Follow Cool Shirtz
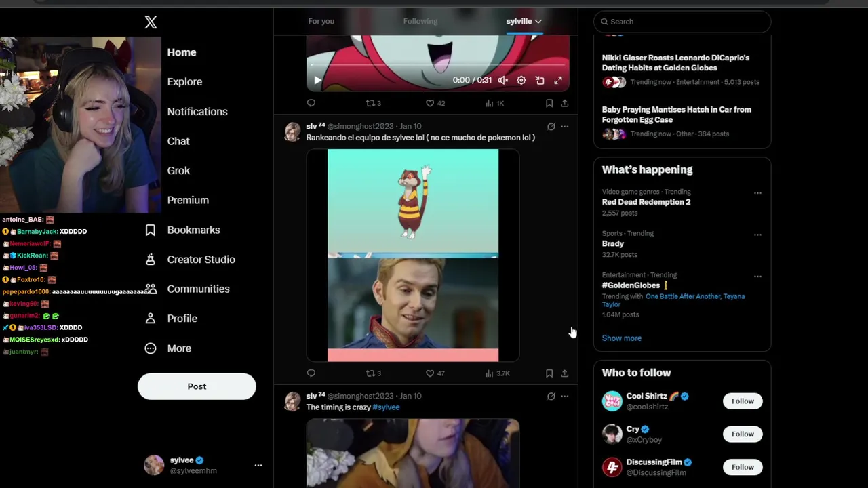The height and width of the screenshot is (488, 868). (x=743, y=401)
